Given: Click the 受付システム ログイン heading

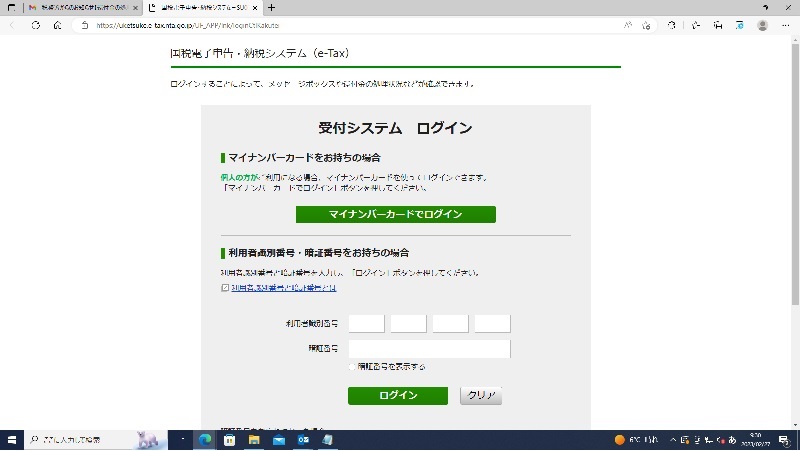Looking at the screenshot, I should pos(395,128).
